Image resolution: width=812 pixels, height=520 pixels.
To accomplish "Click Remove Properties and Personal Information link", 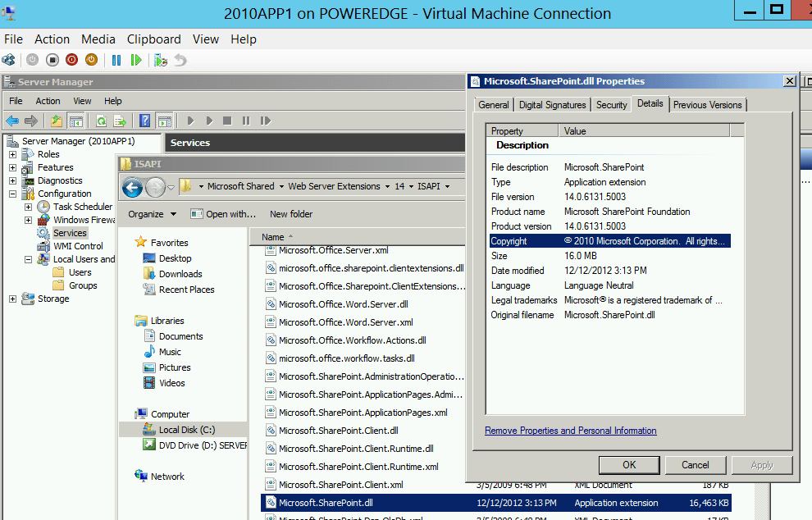I will pyautogui.click(x=571, y=431).
